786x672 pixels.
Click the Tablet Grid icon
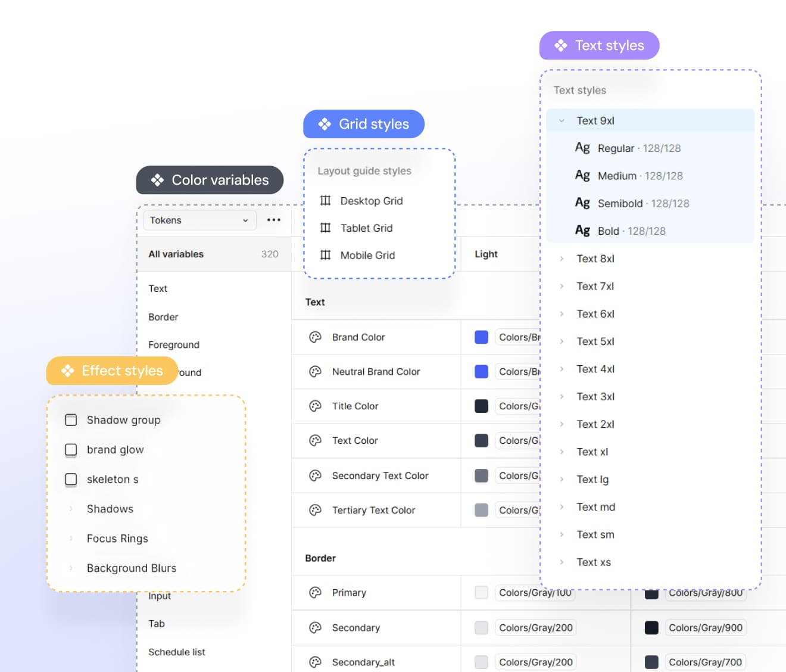pyautogui.click(x=325, y=228)
